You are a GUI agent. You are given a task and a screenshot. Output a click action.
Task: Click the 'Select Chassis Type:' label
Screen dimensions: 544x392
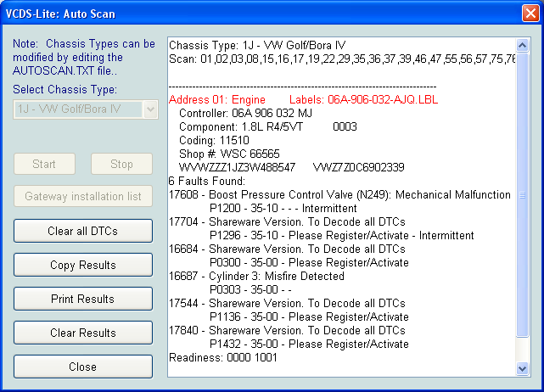[64, 89]
